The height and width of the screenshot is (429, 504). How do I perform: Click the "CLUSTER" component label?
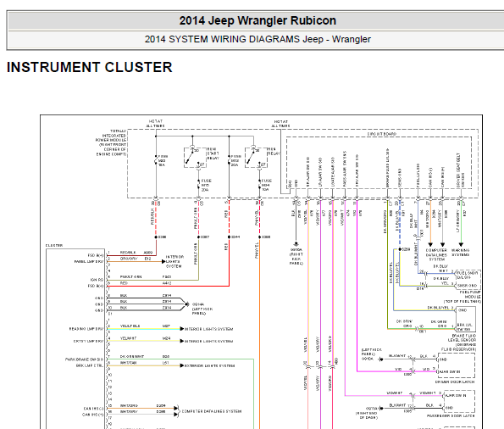coord(54,246)
